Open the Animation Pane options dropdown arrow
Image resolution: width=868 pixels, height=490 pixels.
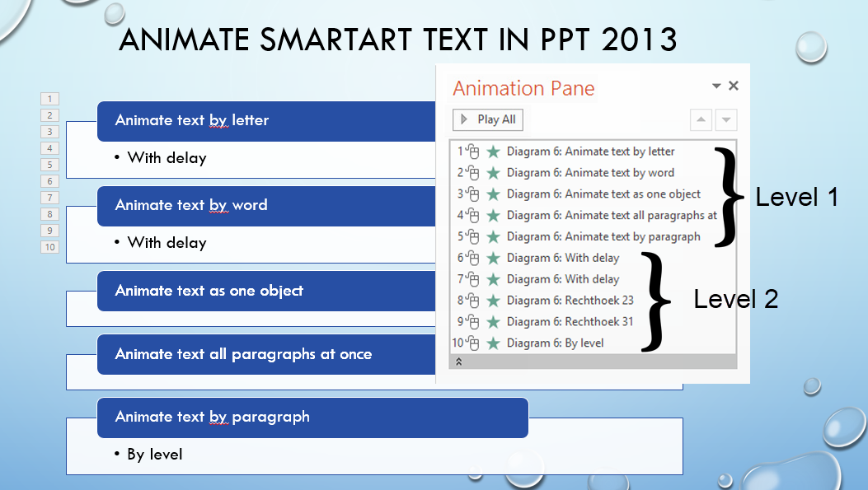716,85
